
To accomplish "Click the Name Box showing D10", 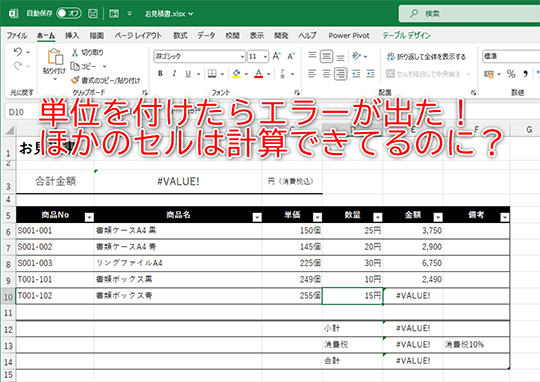I will tap(21, 112).
